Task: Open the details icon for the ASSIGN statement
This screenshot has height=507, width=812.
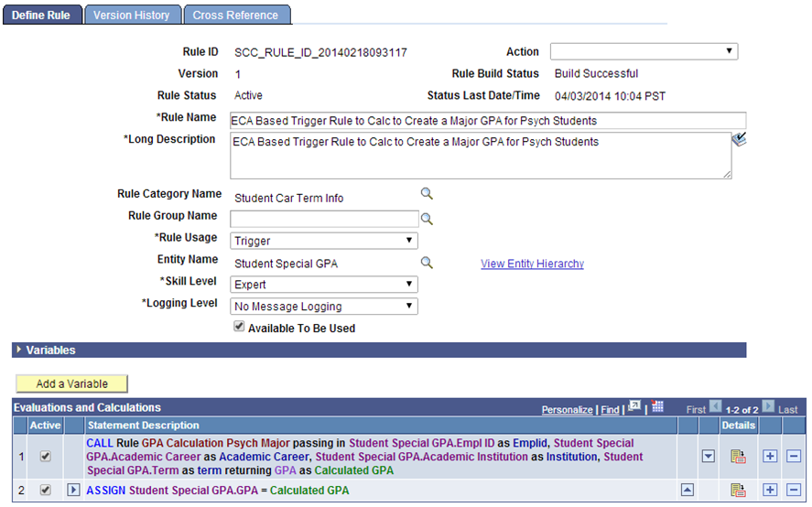Action: click(x=738, y=490)
